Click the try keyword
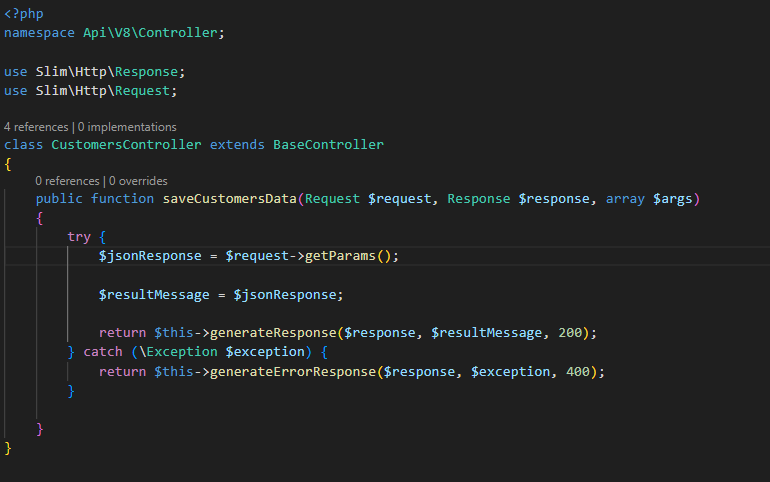The image size is (770, 482). coord(79,237)
